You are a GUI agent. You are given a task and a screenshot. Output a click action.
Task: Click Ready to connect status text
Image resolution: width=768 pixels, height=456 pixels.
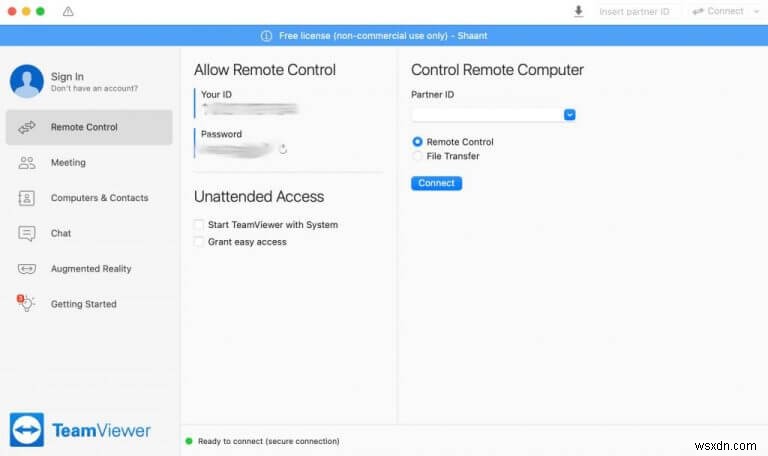click(268, 441)
